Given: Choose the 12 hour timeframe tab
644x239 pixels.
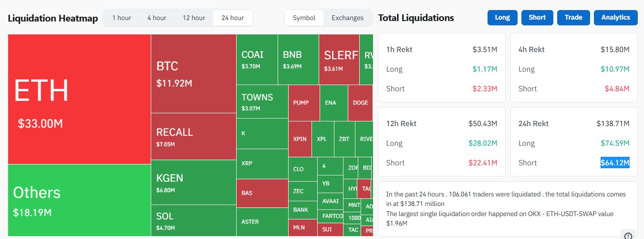Looking at the screenshot, I should (x=194, y=18).
